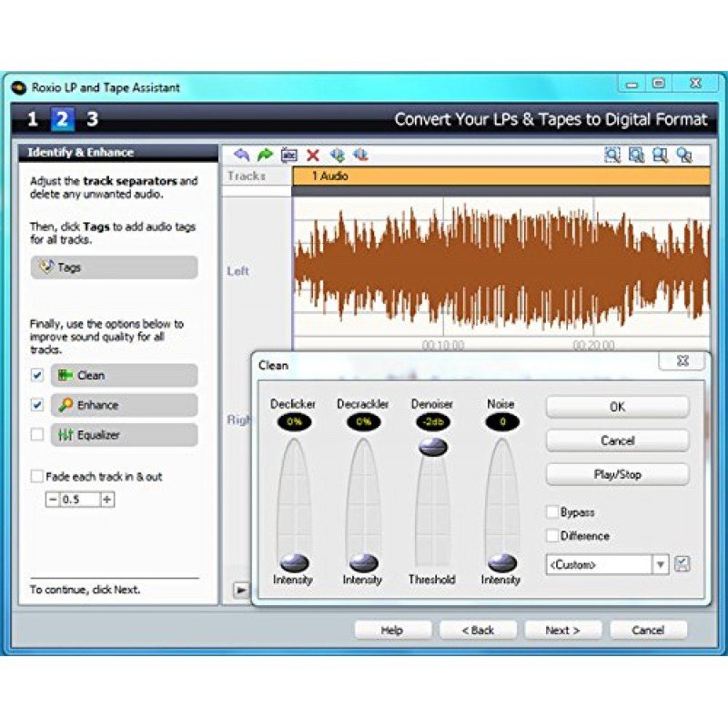This screenshot has width=728, height=728.
Task: Select the 1 Audio track bar
Action: [501, 176]
